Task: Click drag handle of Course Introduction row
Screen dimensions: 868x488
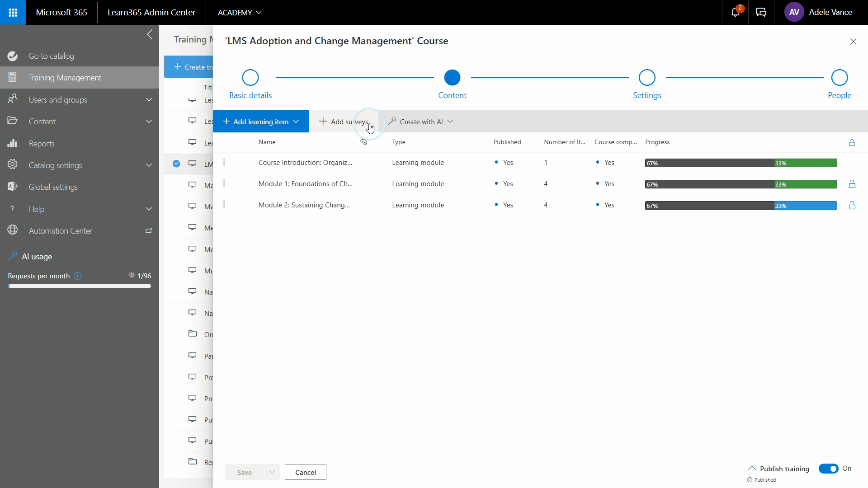Action: (x=224, y=162)
